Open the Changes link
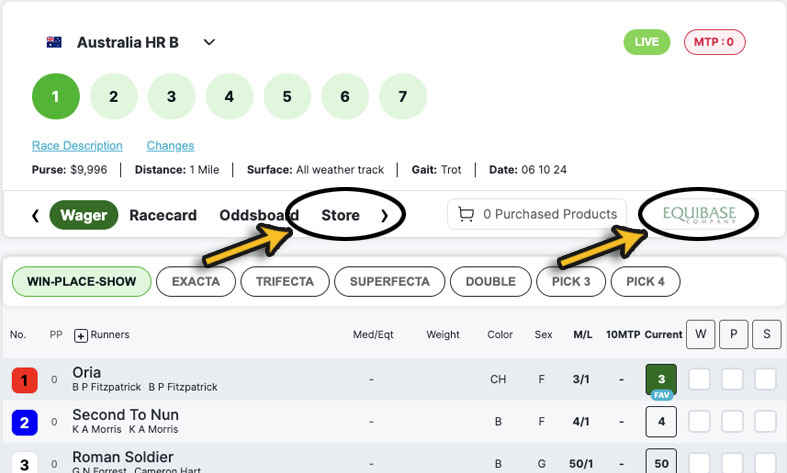787x473 pixels. point(170,146)
